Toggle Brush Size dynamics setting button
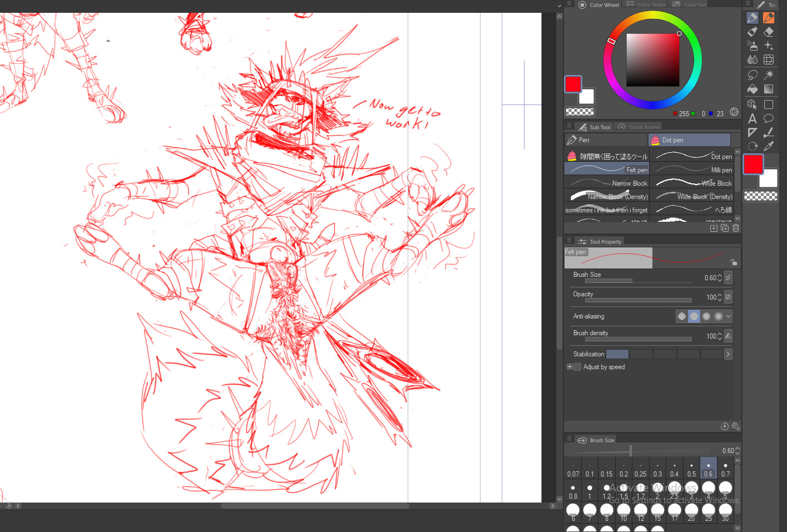Viewport: 787px width, 532px height. tap(728, 277)
